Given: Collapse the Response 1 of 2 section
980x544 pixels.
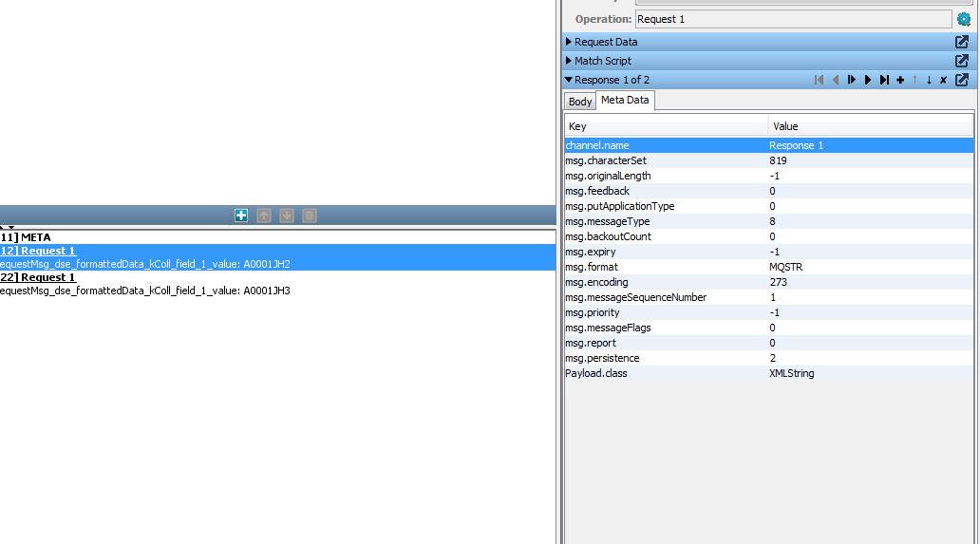Looking at the screenshot, I should click(569, 80).
